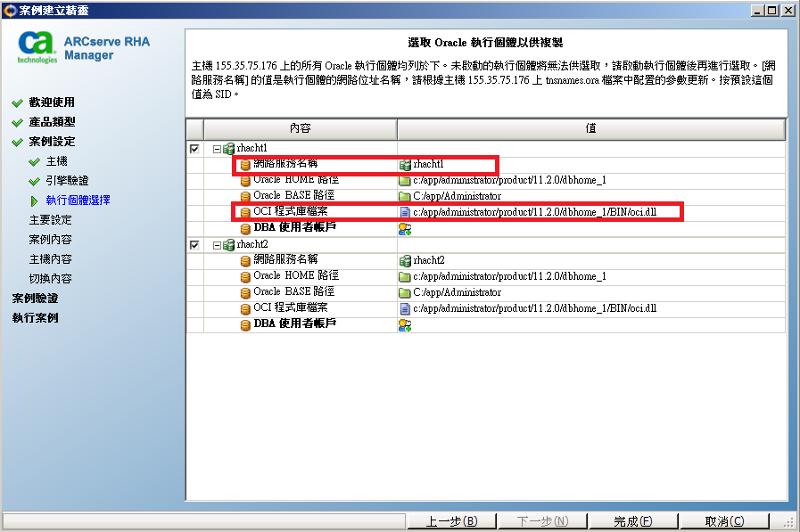Click database icon beside rhacht1 DBA 使用者帳戶
Image resolution: width=800 pixels, height=532 pixels.
pyautogui.click(x=245, y=229)
